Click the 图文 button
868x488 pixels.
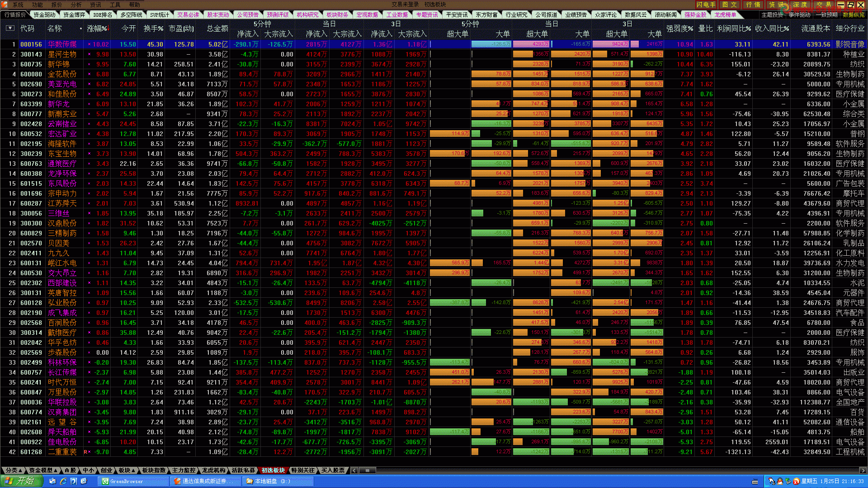730,5
